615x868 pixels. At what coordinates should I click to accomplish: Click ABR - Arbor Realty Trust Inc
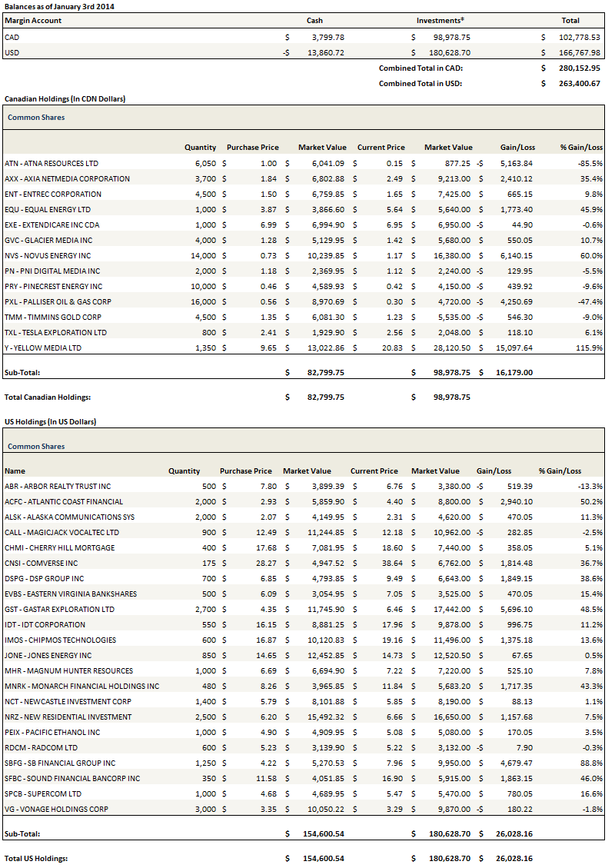pyautogui.click(x=58, y=486)
